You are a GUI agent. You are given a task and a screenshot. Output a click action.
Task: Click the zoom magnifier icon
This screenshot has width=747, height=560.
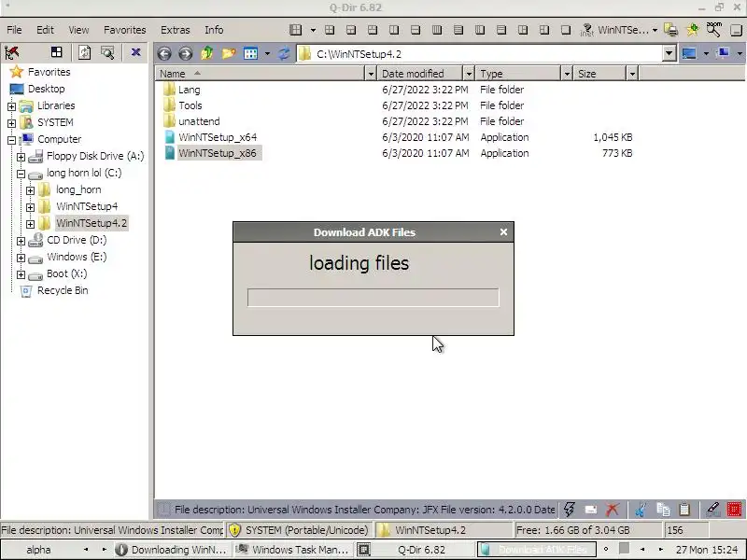(713, 30)
